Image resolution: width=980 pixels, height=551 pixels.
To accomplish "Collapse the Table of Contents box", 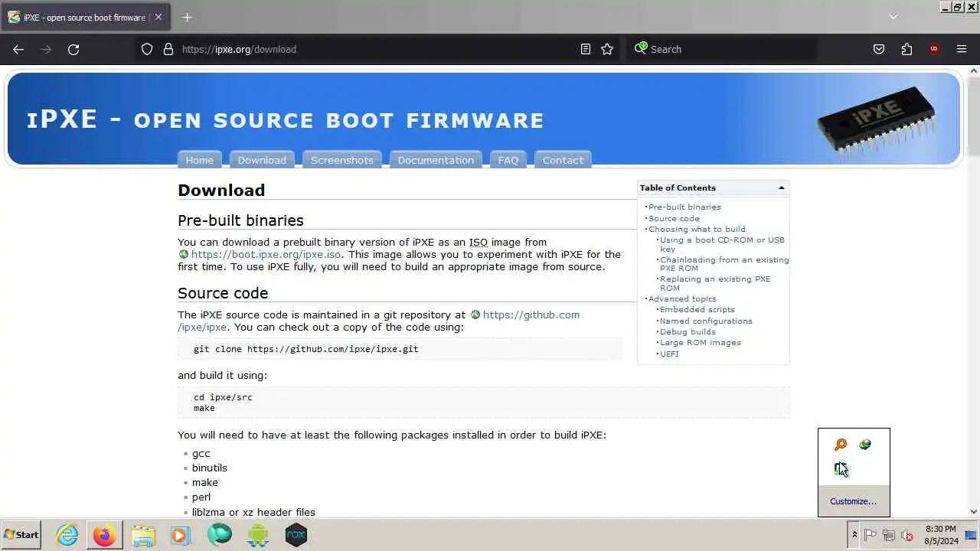I will (781, 187).
